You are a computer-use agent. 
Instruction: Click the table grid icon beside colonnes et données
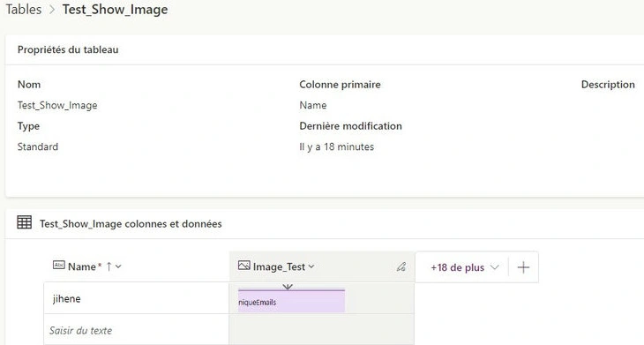(24, 222)
